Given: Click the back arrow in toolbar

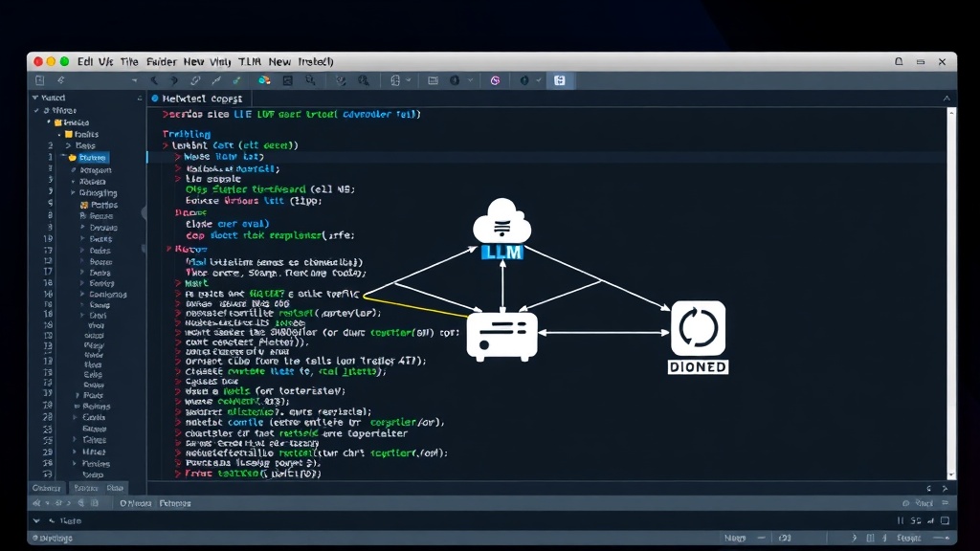Looking at the screenshot, I should tap(154, 80).
